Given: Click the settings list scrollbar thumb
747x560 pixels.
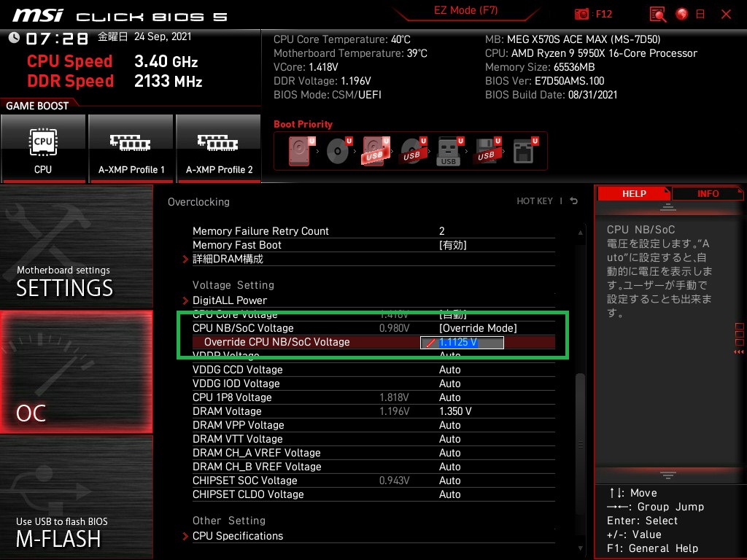Looking at the screenshot, I should point(580,444).
